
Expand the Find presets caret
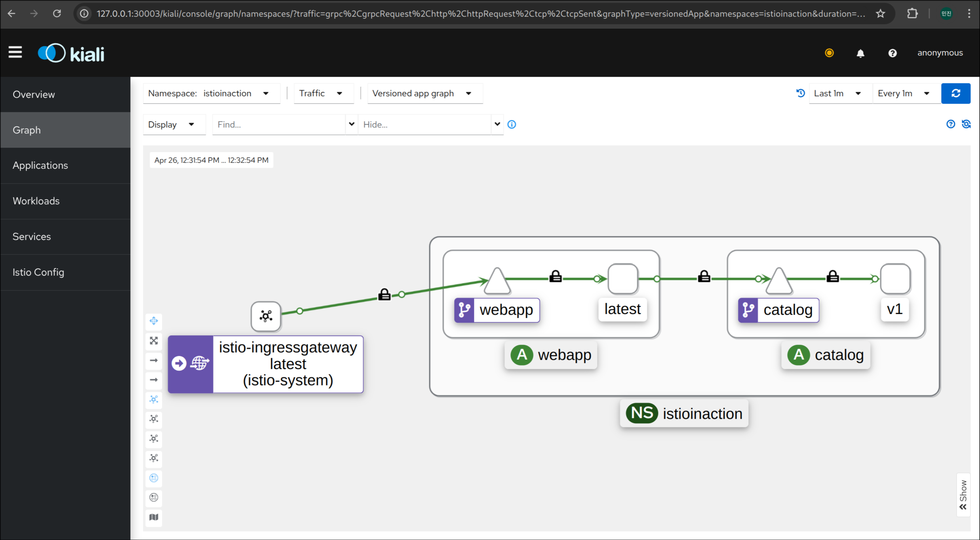[351, 124]
